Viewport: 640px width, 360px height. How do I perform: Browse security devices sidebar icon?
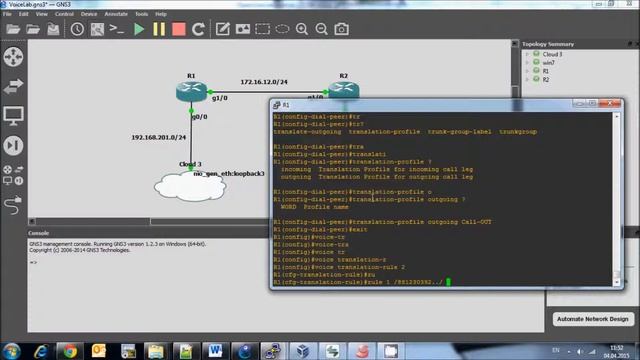pos(13,145)
